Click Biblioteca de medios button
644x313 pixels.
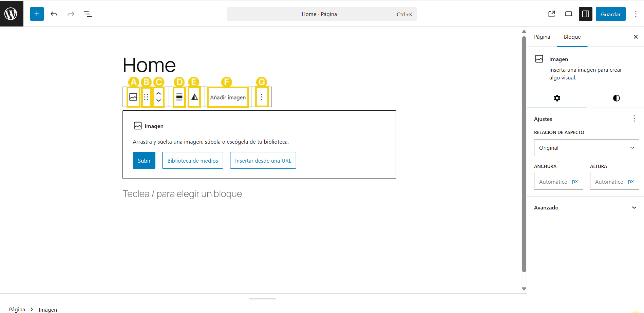(192, 160)
